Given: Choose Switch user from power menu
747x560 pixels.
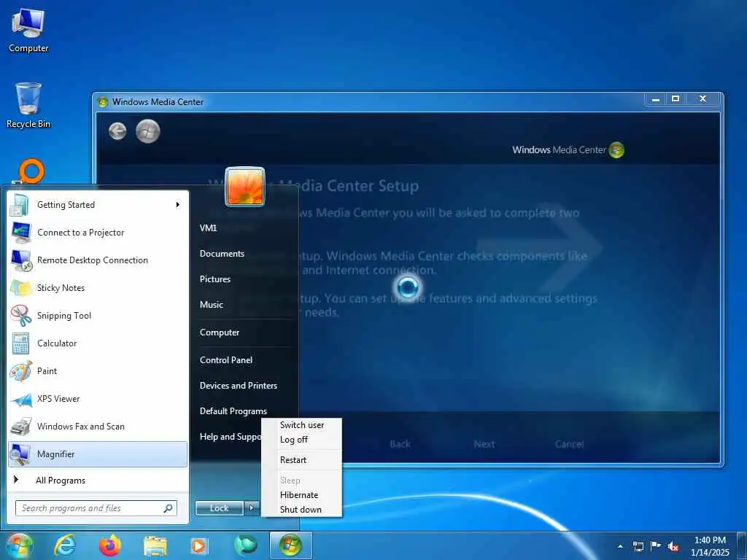Looking at the screenshot, I should pyautogui.click(x=301, y=425).
